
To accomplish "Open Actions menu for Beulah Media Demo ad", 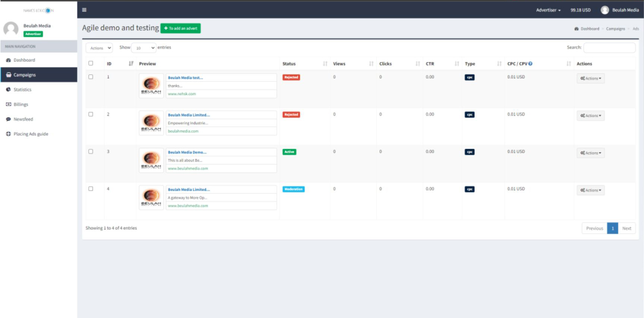I will click(x=591, y=153).
